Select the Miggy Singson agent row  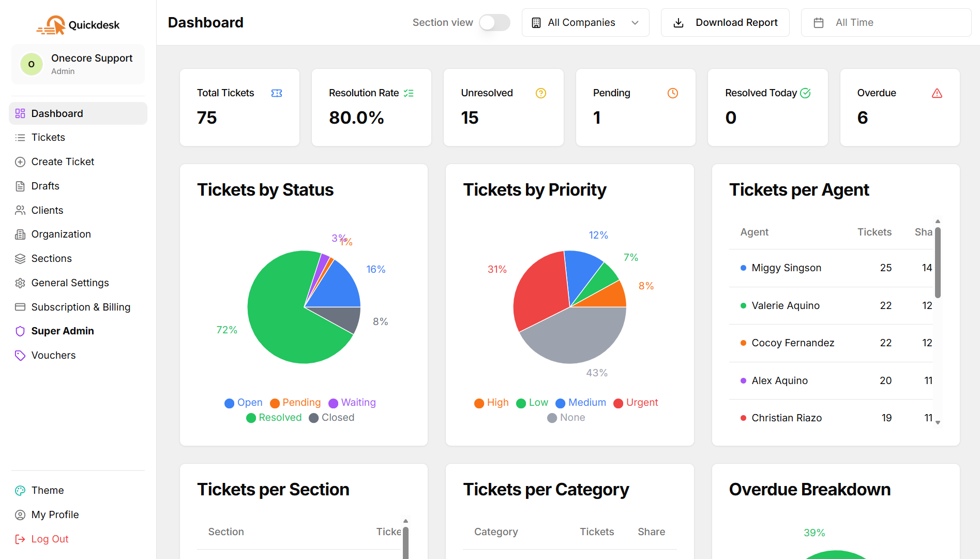tap(831, 268)
